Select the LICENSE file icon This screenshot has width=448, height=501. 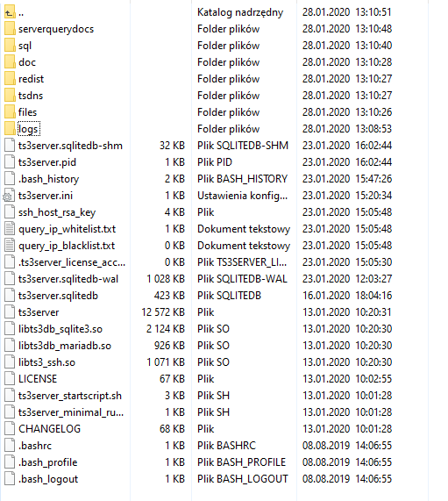tap(10, 379)
